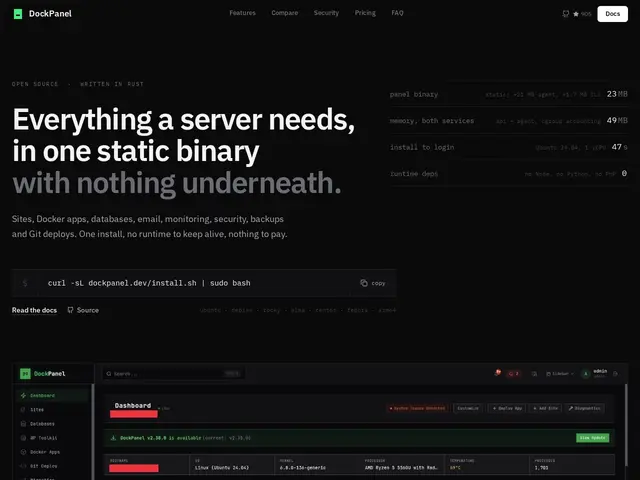Click the red alerts badge in preview
Viewport: 640px width, 480px height.
pyautogui.click(x=513, y=373)
